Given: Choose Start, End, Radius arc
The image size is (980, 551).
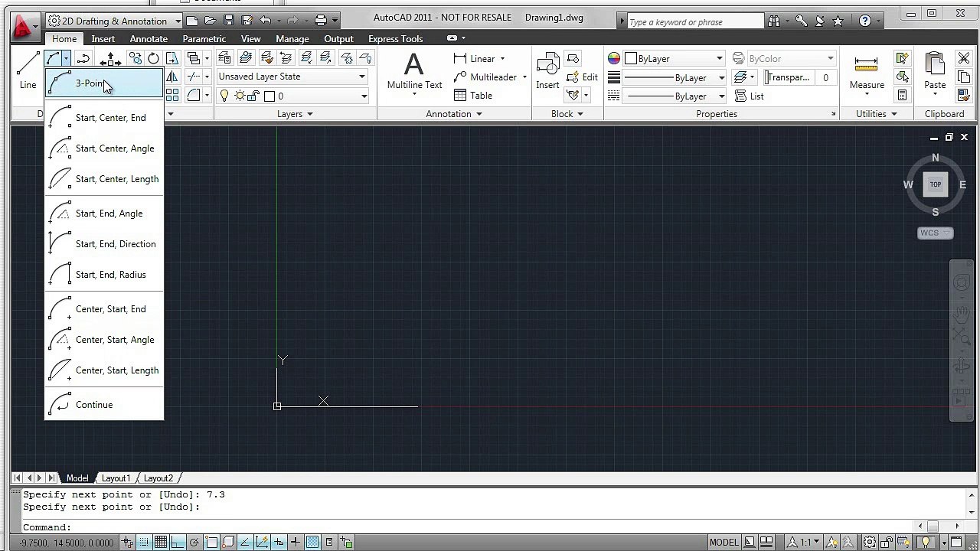Looking at the screenshot, I should click(x=104, y=275).
